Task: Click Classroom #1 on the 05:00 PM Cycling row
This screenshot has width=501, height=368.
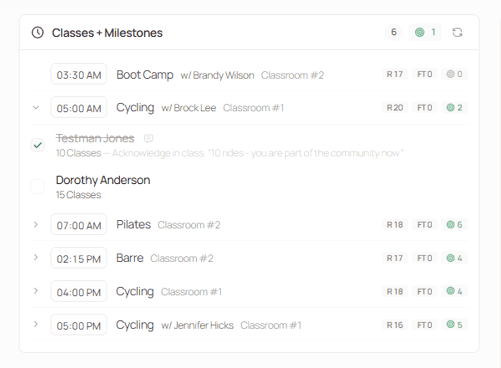Action: [271, 325]
